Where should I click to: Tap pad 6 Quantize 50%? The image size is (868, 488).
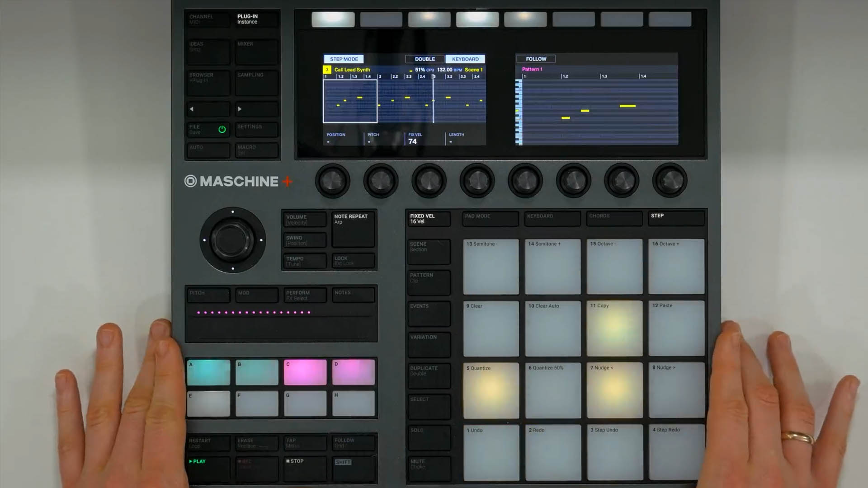[x=553, y=390]
